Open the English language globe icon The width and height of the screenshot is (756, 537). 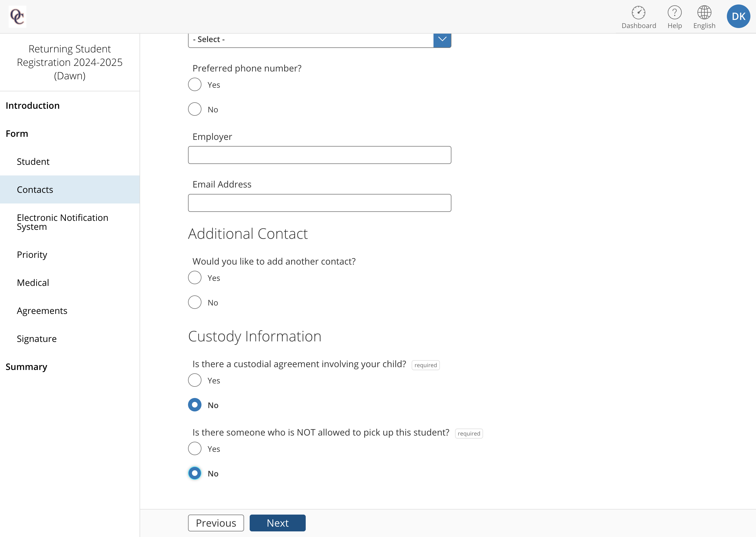(x=704, y=13)
